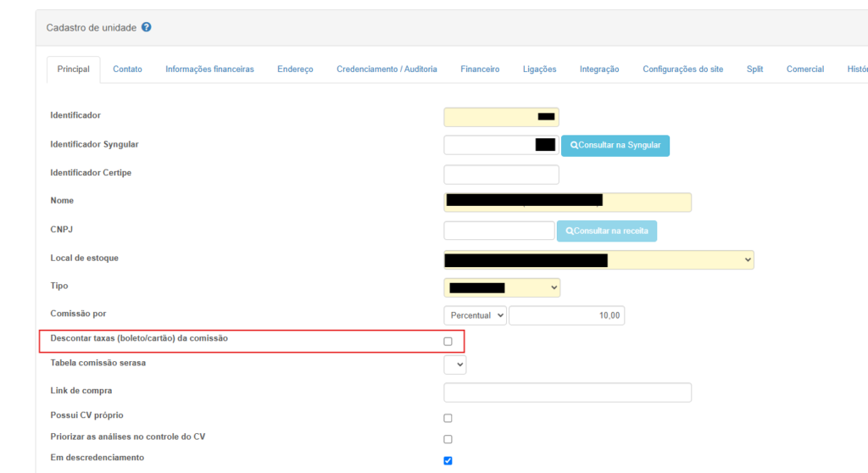This screenshot has height=473, width=868.
Task: Open Tabela comissão serasa dropdown
Action: [x=455, y=364]
